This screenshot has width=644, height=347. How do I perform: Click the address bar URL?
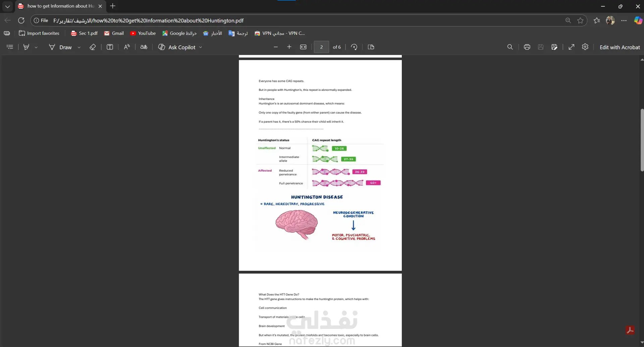[x=148, y=20]
